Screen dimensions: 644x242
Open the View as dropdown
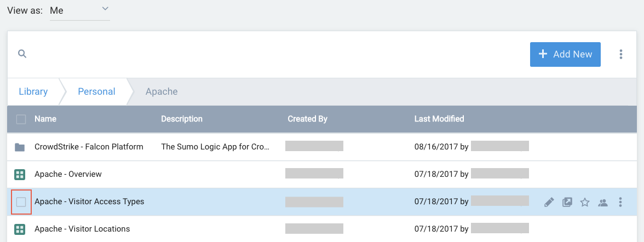click(x=79, y=10)
